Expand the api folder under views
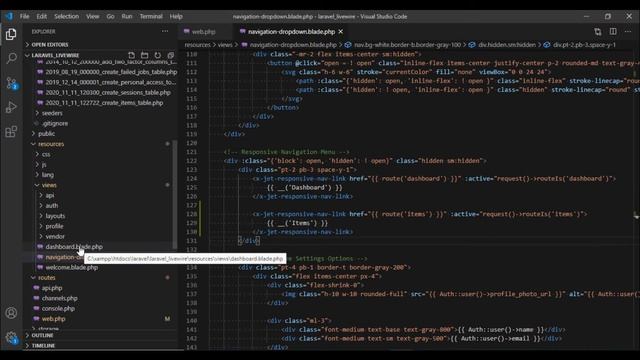The width and height of the screenshot is (640, 360). click(x=49, y=195)
